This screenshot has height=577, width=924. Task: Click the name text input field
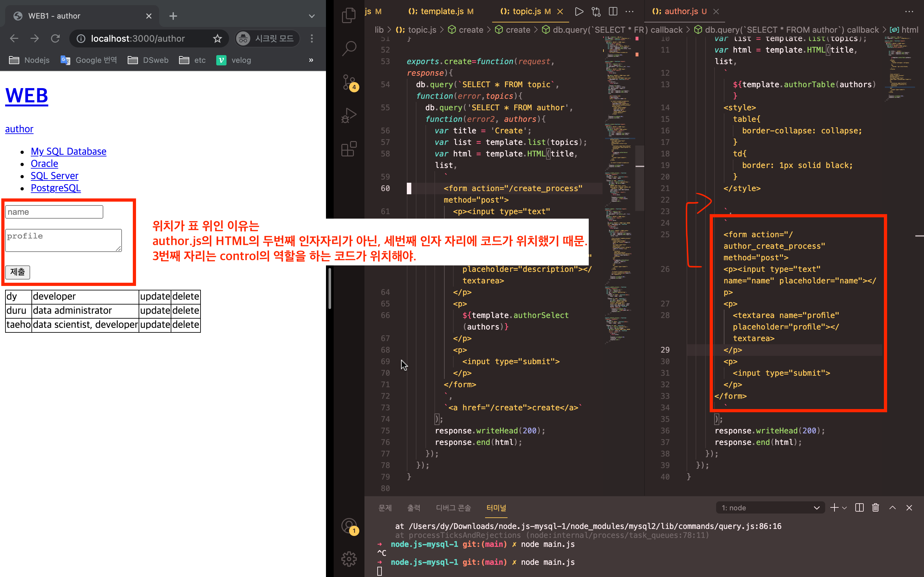coord(54,212)
